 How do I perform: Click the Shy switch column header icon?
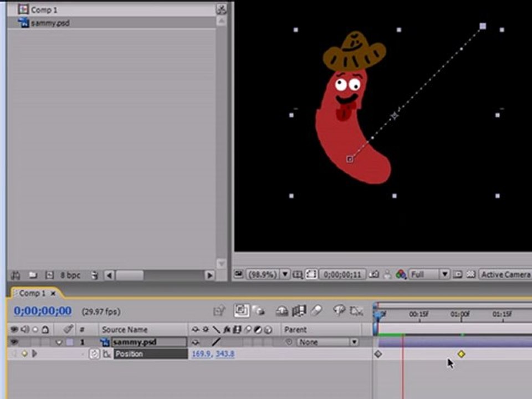(x=195, y=329)
